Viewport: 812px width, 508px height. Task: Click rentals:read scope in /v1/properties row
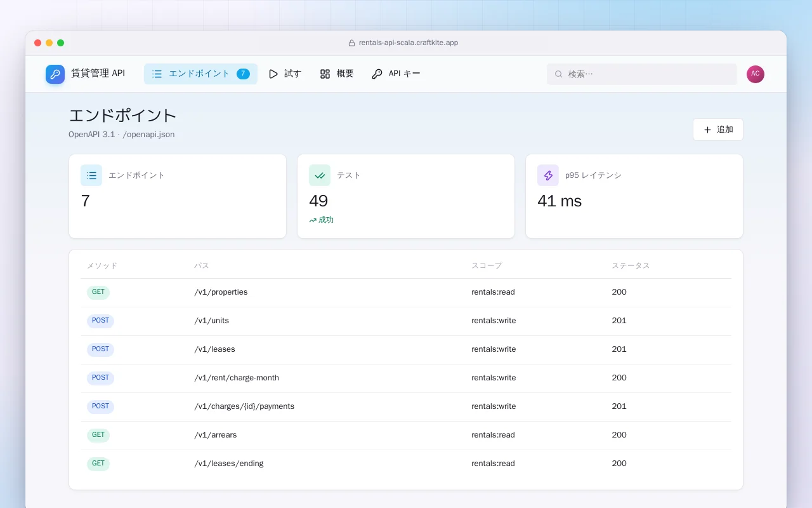[493, 292]
